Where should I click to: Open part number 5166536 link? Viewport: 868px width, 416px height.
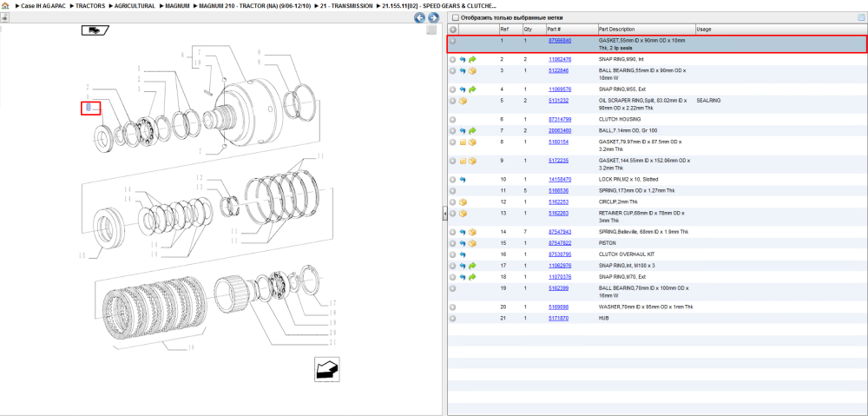click(x=558, y=190)
